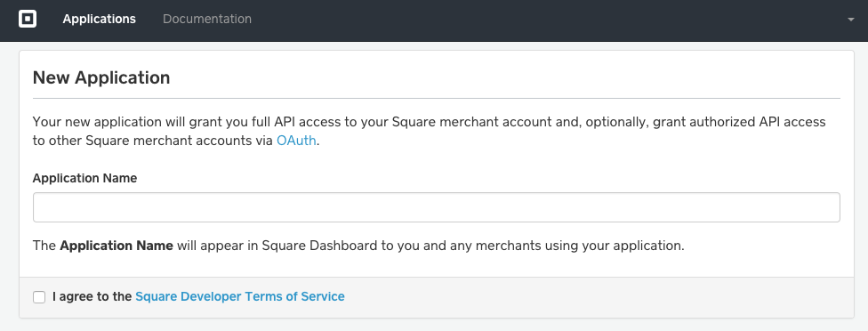
Task: Click the Square logo icon
Action: point(27,19)
